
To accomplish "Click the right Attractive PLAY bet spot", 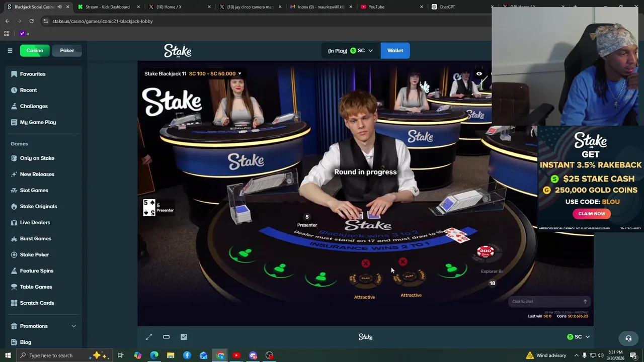I will pos(410,276).
